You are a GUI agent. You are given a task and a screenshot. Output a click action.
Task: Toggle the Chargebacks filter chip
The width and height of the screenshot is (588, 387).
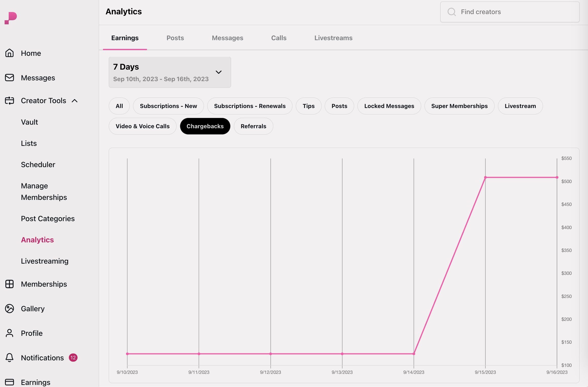(x=205, y=126)
